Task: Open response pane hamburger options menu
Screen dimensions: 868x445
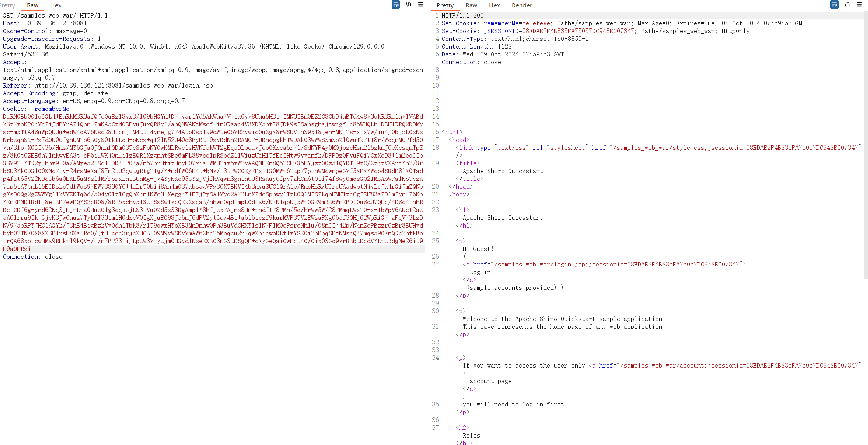Action: tap(859, 5)
